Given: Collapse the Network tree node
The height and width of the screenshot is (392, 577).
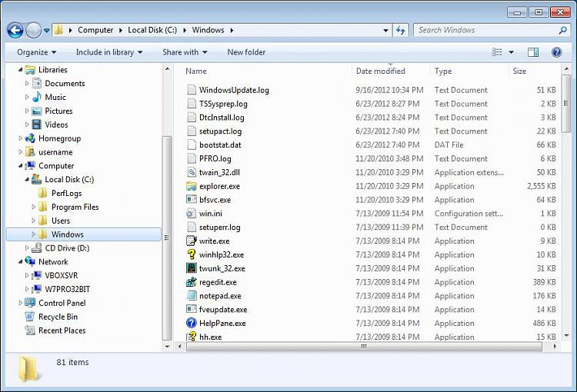Looking at the screenshot, I should click(21, 262).
